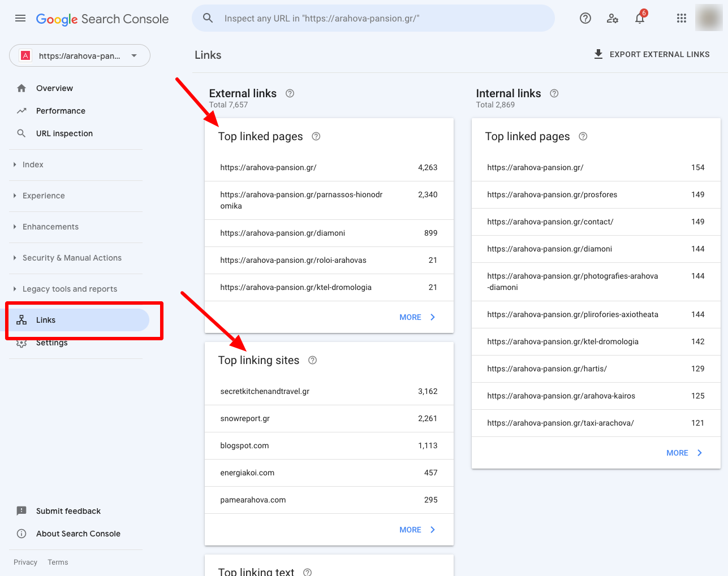Viewport: 728px width, 576px height.
Task: Select internal plirofories-axiotheata row
Action: (596, 314)
